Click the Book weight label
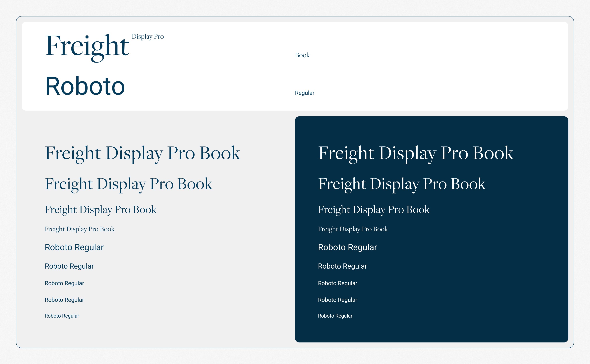 click(302, 55)
